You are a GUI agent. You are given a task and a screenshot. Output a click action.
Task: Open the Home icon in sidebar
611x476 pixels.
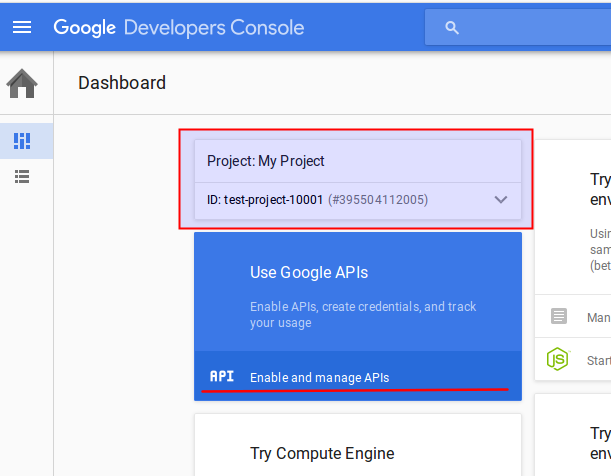[x=22, y=83]
